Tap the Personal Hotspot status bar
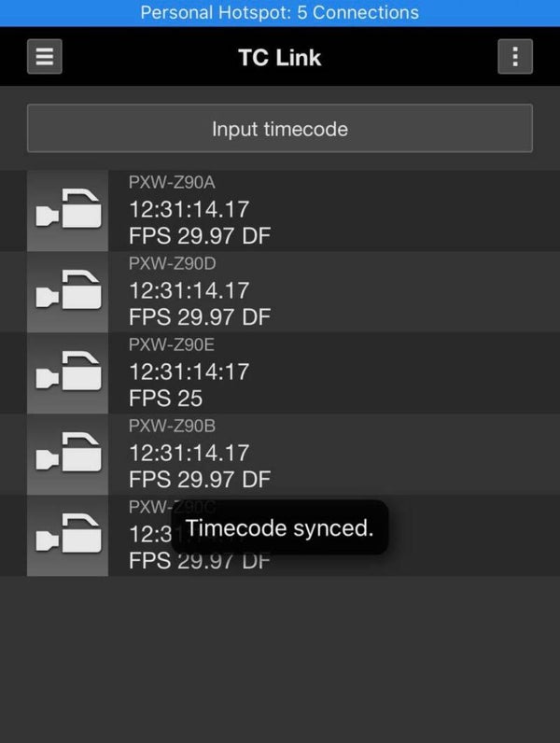This screenshot has height=743, width=560. pos(280,13)
